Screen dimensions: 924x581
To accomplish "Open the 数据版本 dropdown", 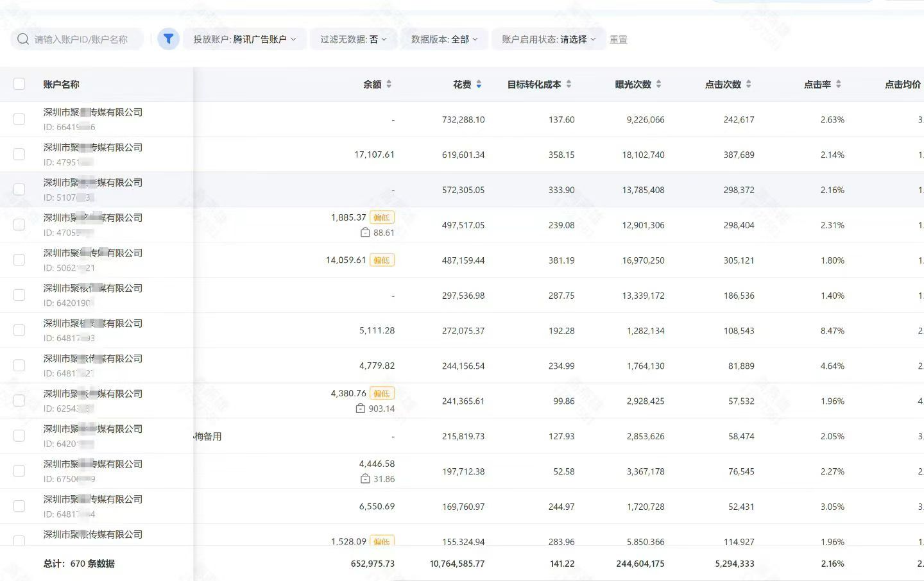I will [444, 39].
